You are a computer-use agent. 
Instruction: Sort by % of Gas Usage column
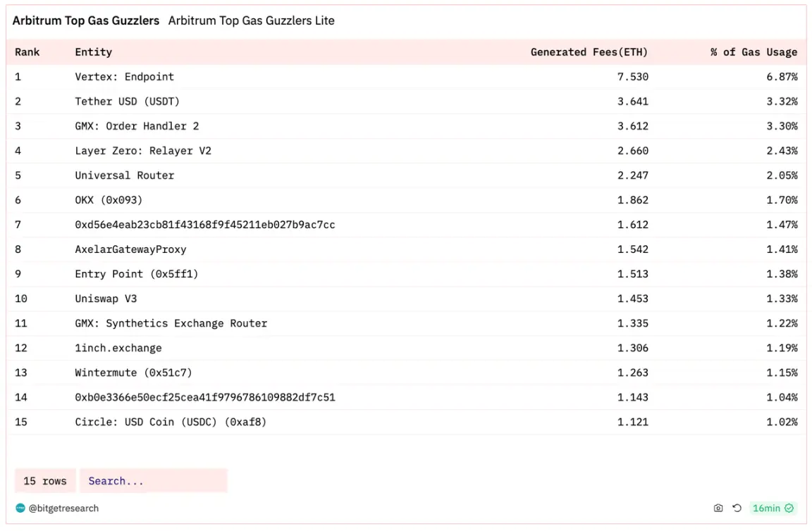click(753, 52)
